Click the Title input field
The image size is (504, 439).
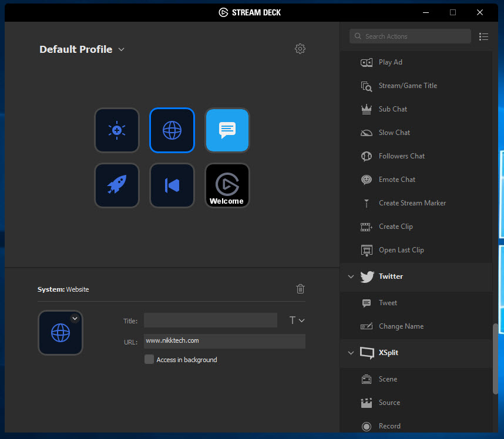tap(210, 320)
